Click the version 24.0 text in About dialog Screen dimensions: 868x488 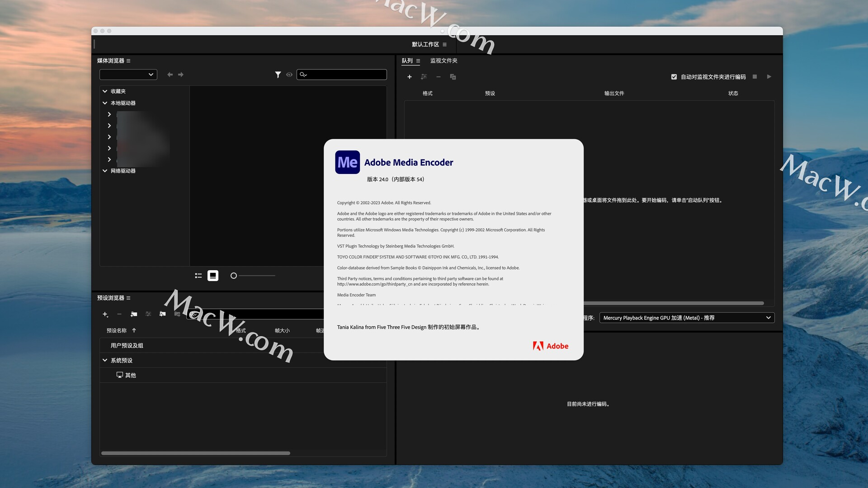[396, 179]
